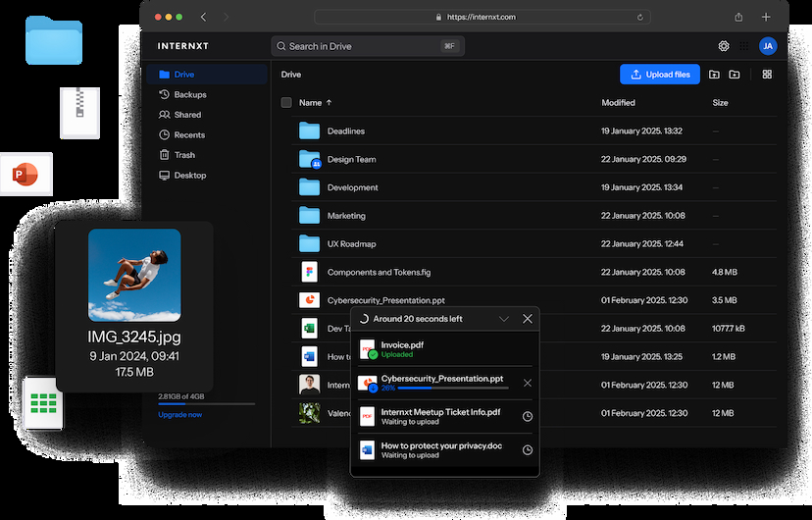Check the select all files checkbox
This screenshot has width=812, height=520.
click(x=286, y=102)
